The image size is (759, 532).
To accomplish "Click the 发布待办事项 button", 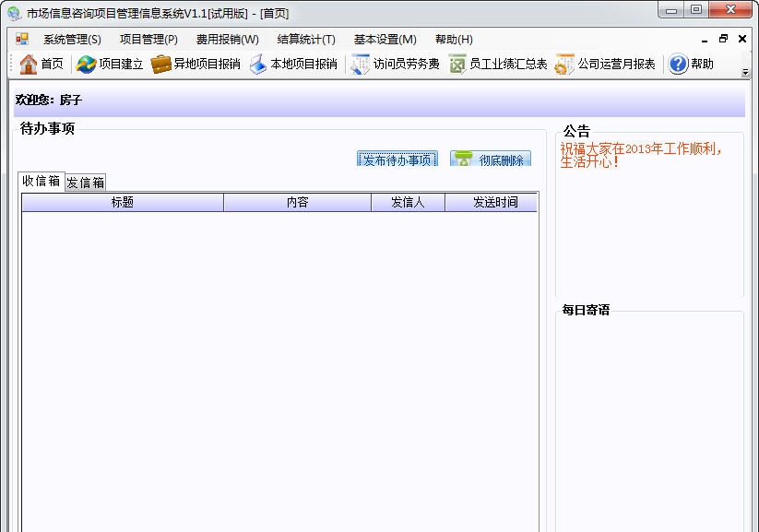I will click(x=399, y=159).
